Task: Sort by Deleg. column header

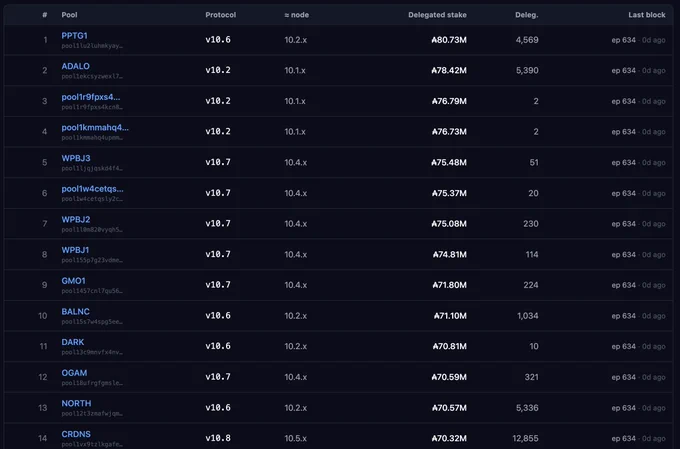Action: click(526, 15)
